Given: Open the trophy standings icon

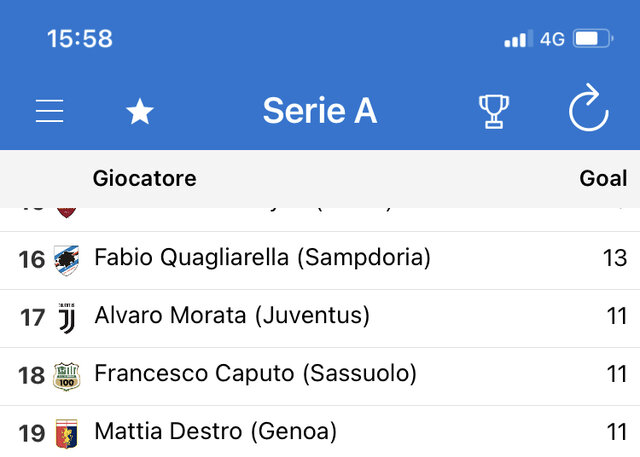Looking at the screenshot, I should (x=494, y=111).
